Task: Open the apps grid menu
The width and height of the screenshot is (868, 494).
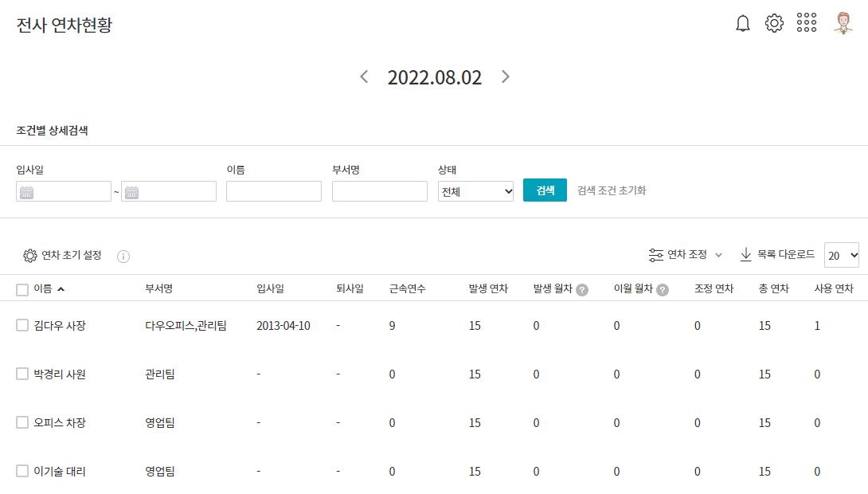Action: pos(807,22)
